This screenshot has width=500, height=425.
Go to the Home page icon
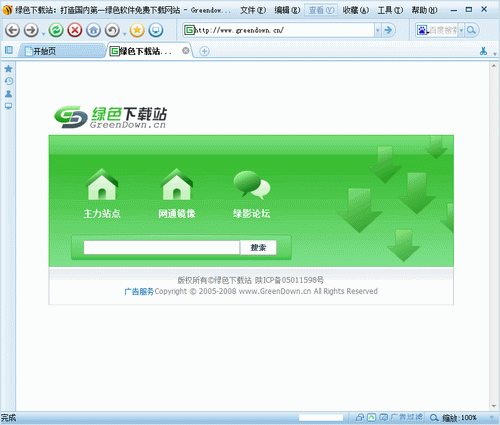pos(93,30)
